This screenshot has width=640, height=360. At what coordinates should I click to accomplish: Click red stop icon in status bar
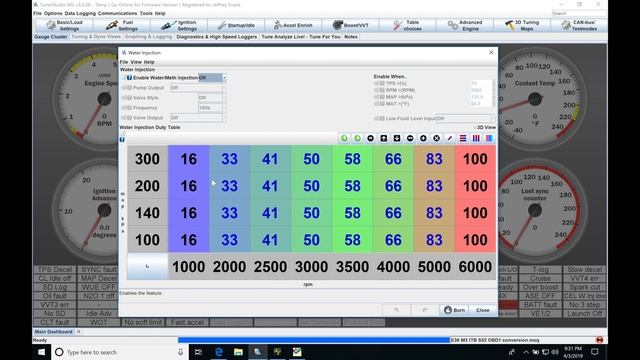599,340
